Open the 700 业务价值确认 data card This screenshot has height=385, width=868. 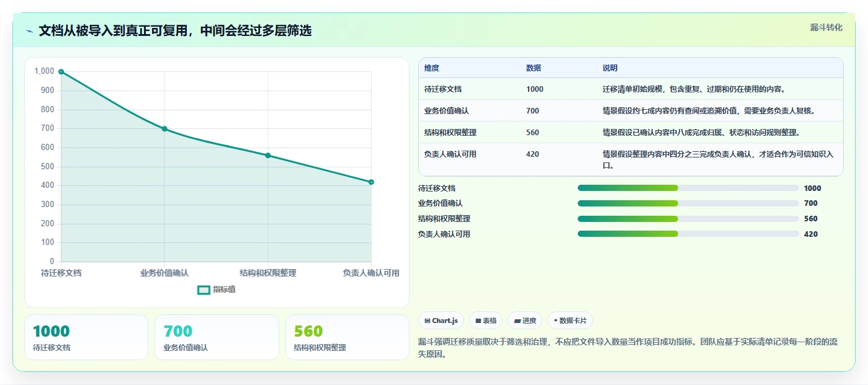[x=217, y=337]
